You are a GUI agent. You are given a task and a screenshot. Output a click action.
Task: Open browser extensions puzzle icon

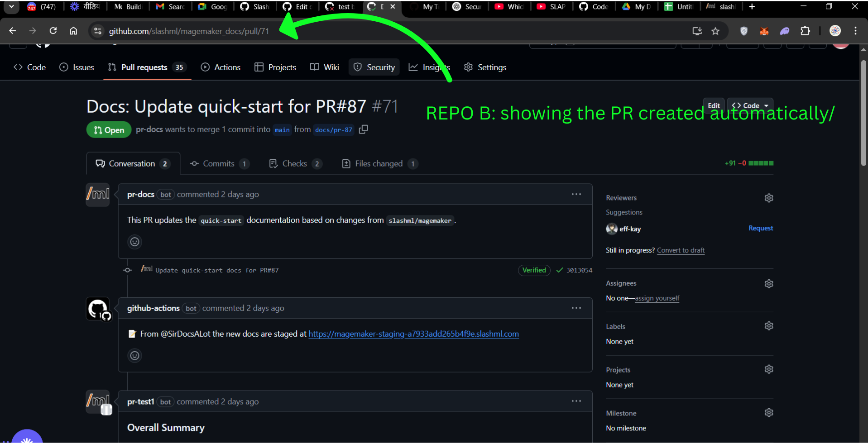[805, 31]
